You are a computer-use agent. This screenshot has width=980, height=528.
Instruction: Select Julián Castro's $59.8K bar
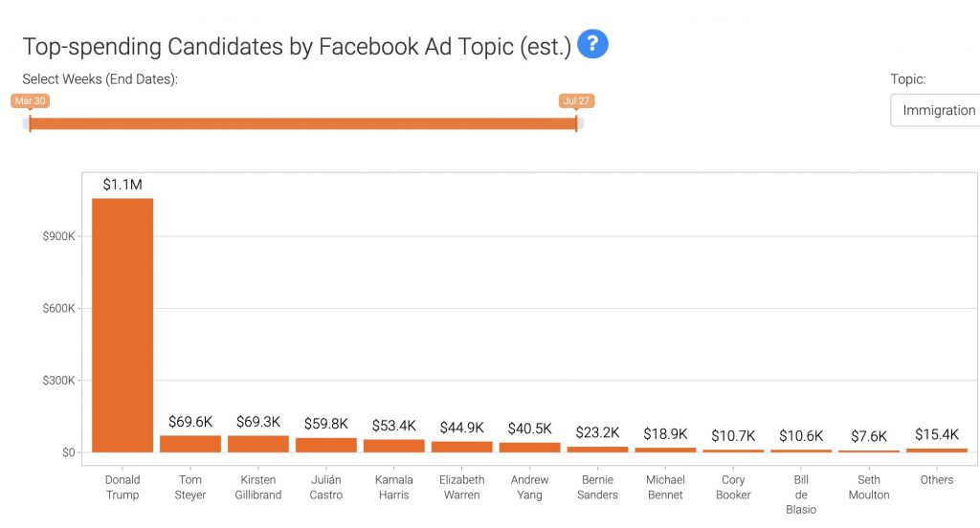click(x=326, y=445)
